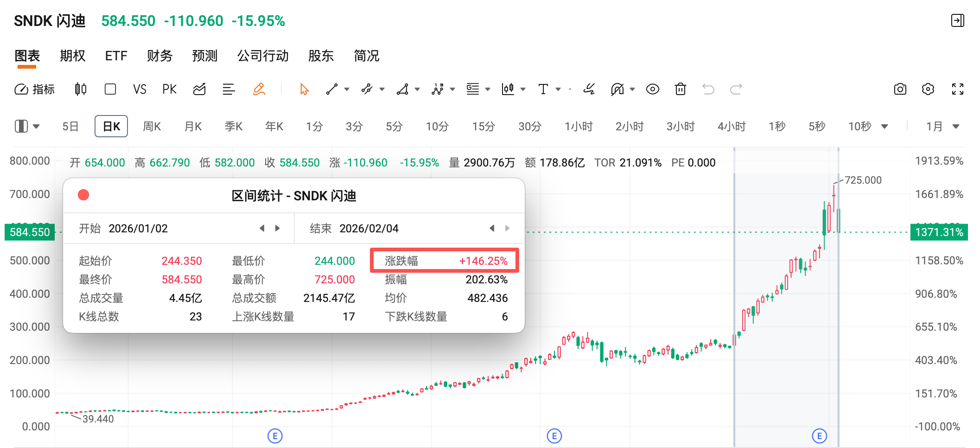Select the triangle shape drawing tool
Image resolution: width=980 pixels, height=448 pixels.
tap(402, 89)
